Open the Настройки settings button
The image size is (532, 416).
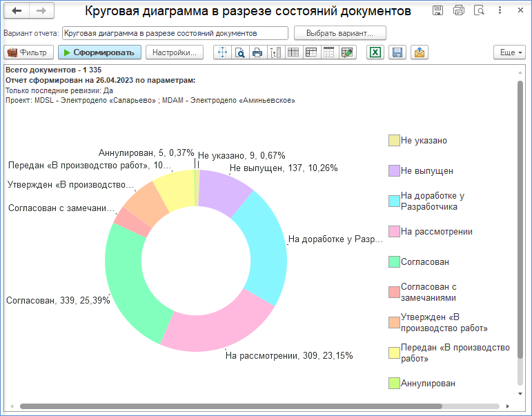(174, 52)
